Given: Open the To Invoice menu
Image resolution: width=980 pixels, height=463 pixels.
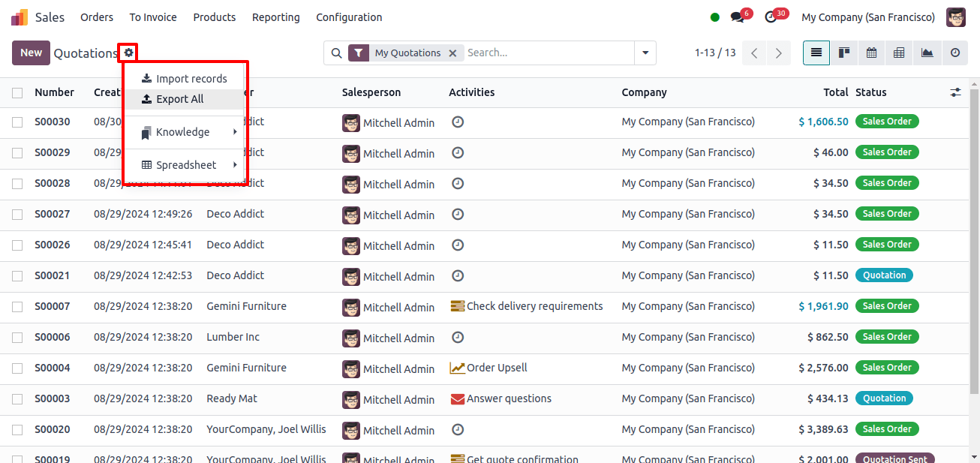Looking at the screenshot, I should click(x=153, y=17).
